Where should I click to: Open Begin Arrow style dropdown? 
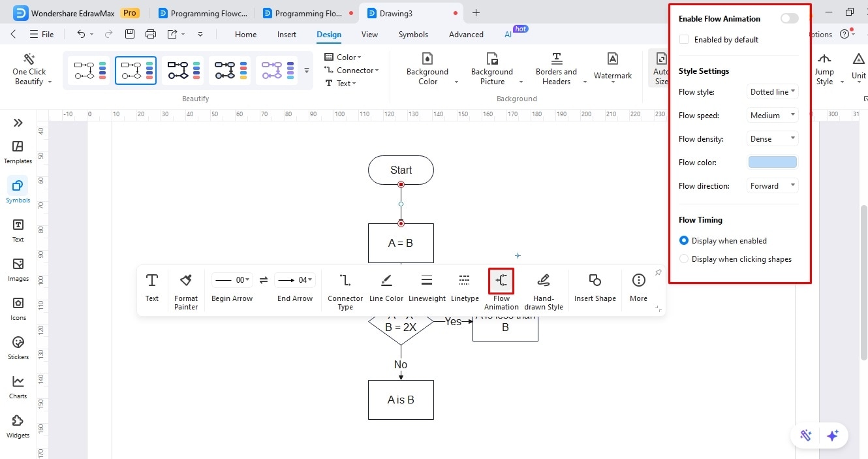point(232,280)
